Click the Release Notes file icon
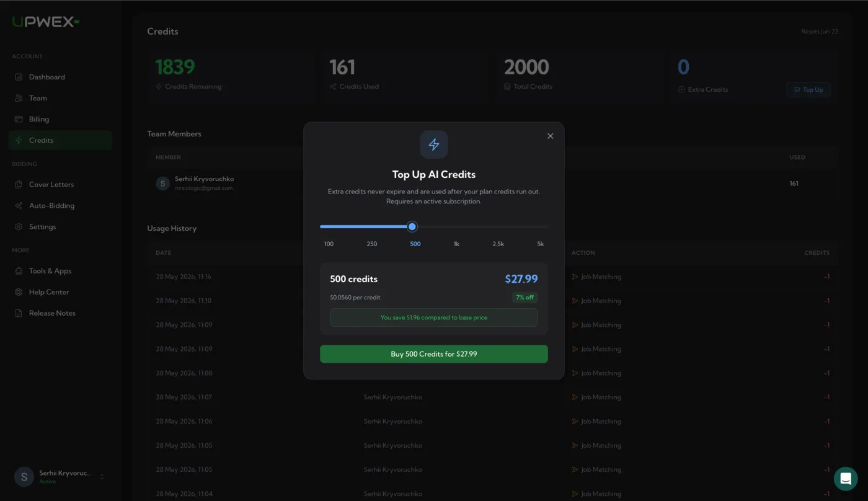Image resolution: width=868 pixels, height=501 pixels. click(19, 313)
